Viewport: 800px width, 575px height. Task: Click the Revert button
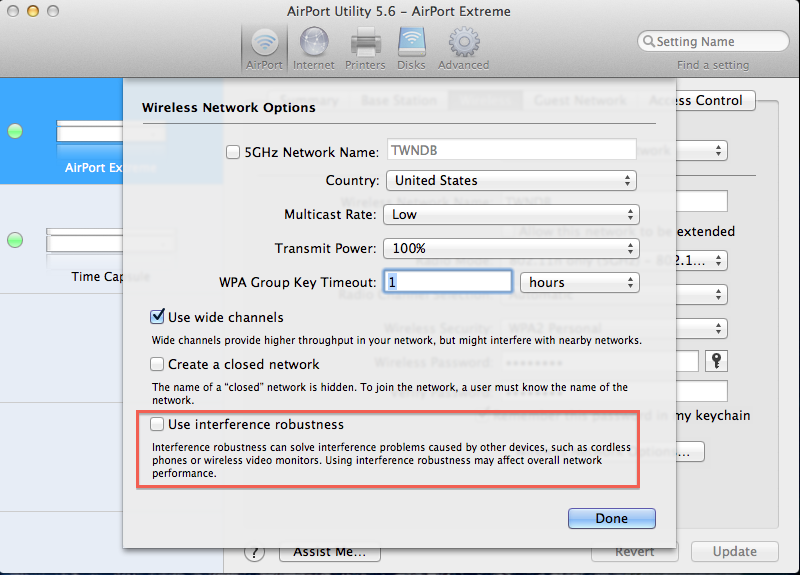click(635, 554)
